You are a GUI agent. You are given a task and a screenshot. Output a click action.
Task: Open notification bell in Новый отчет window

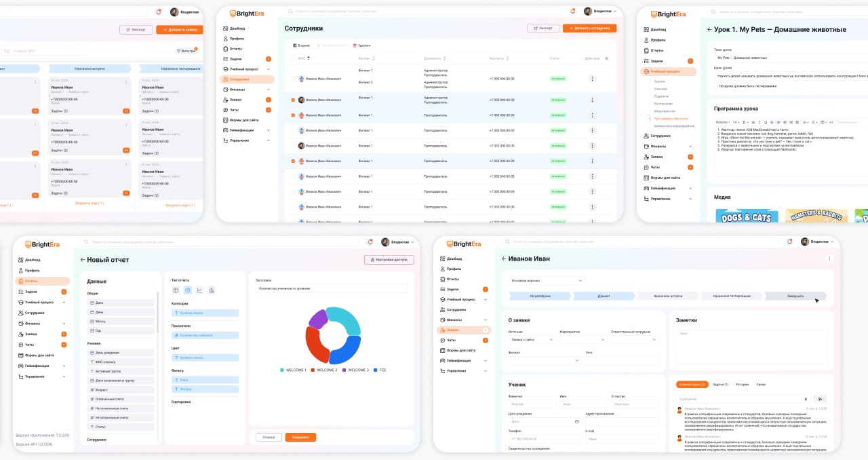point(370,242)
